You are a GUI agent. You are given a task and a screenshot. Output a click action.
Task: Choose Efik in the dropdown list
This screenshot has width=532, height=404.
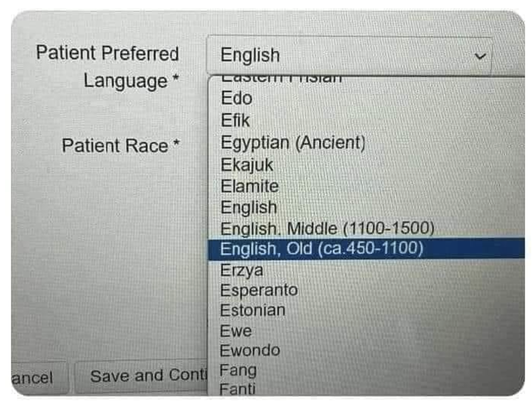pyautogui.click(x=235, y=121)
